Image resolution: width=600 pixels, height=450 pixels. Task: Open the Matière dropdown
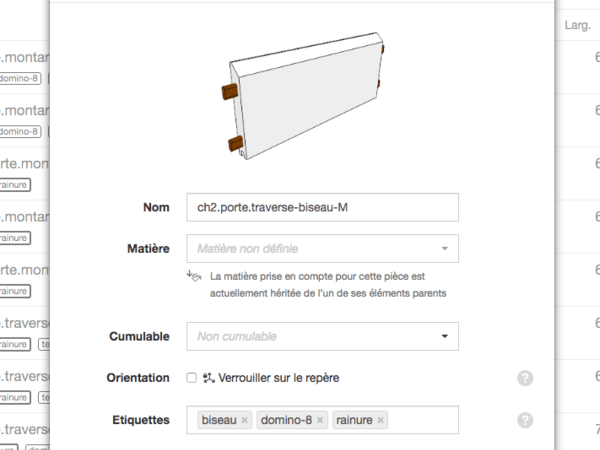310,248
